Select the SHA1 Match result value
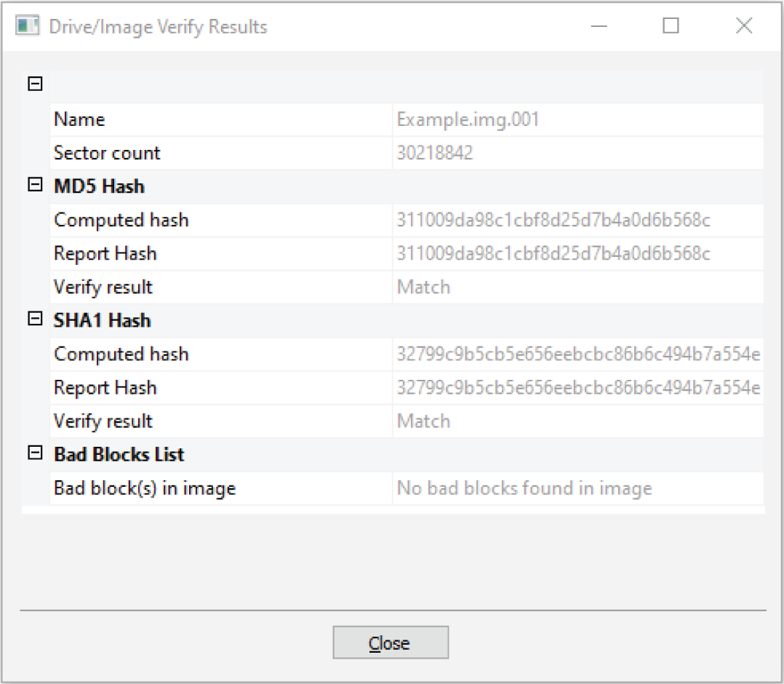Viewport: 784px width, 684px height. click(x=423, y=421)
